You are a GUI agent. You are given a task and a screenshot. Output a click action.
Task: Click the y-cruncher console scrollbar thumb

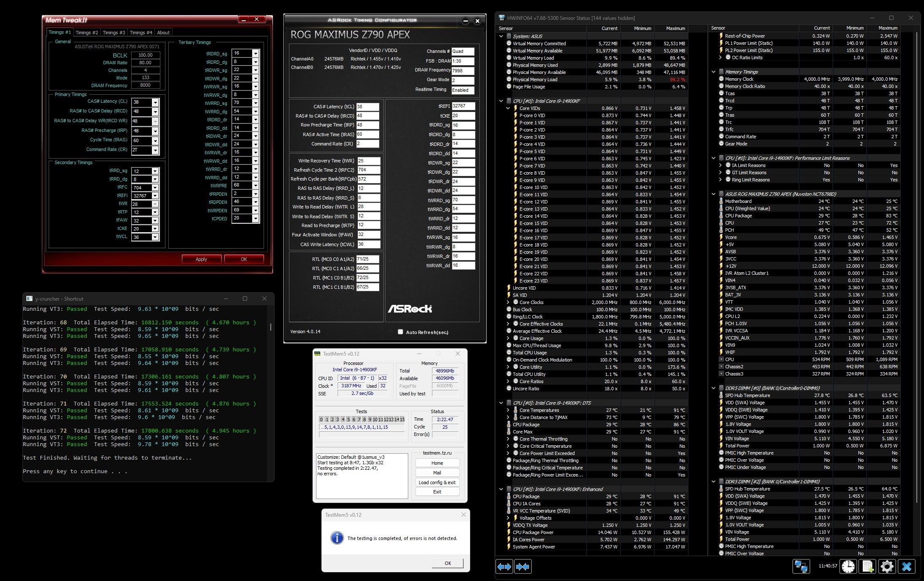(270, 327)
